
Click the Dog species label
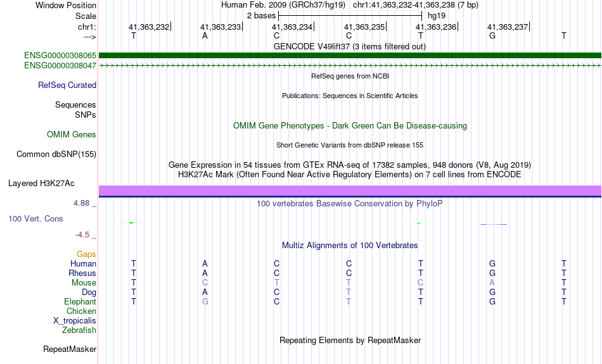click(x=89, y=292)
